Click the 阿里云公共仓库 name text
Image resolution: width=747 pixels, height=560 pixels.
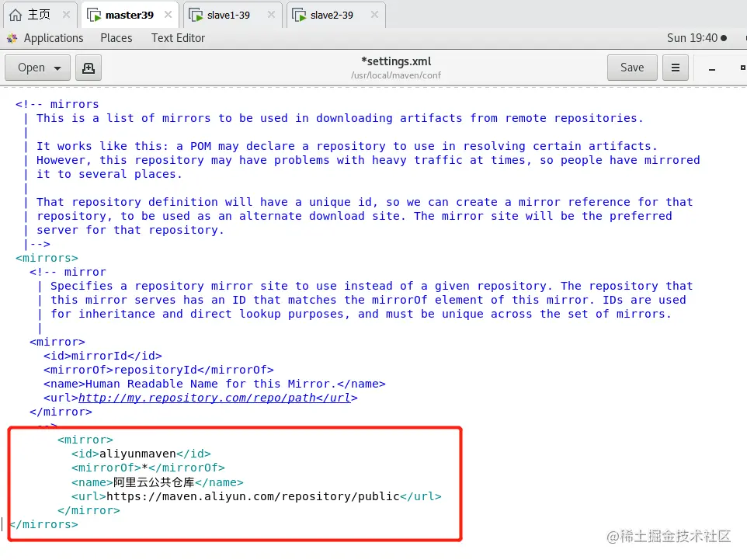pos(154,482)
